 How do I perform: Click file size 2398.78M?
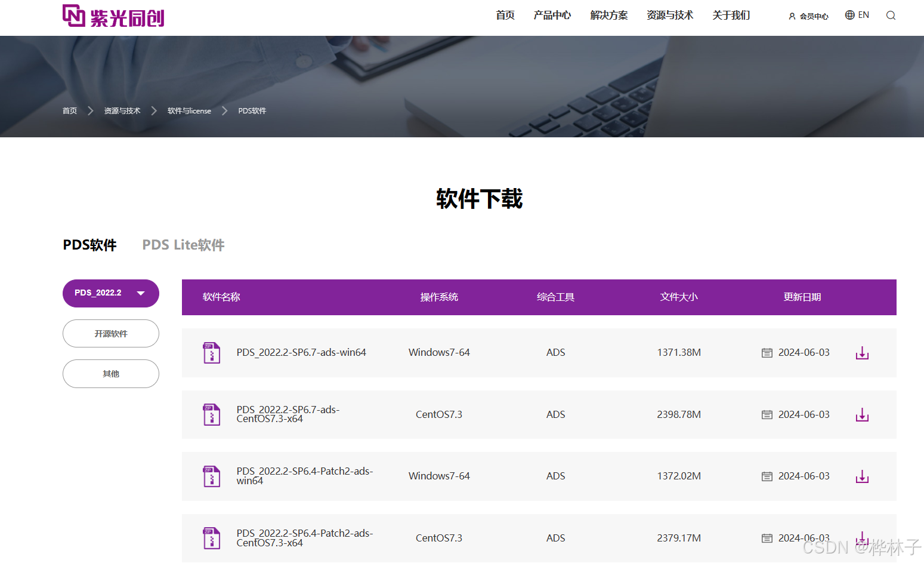point(679,415)
